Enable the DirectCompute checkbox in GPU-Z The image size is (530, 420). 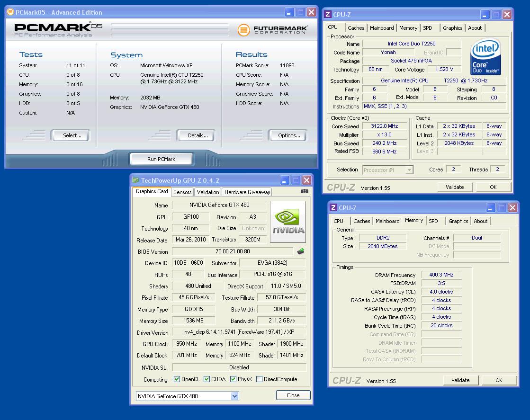click(x=259, y=379)
